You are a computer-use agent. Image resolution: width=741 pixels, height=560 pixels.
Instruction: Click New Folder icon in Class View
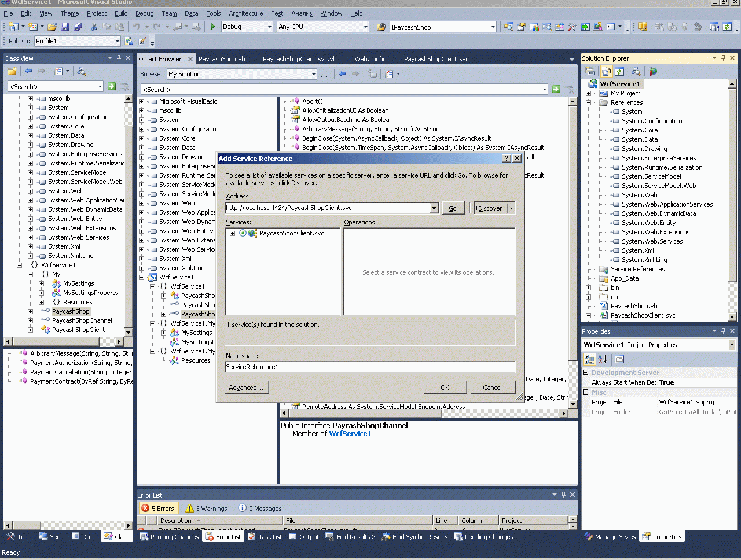coord(12,71)
